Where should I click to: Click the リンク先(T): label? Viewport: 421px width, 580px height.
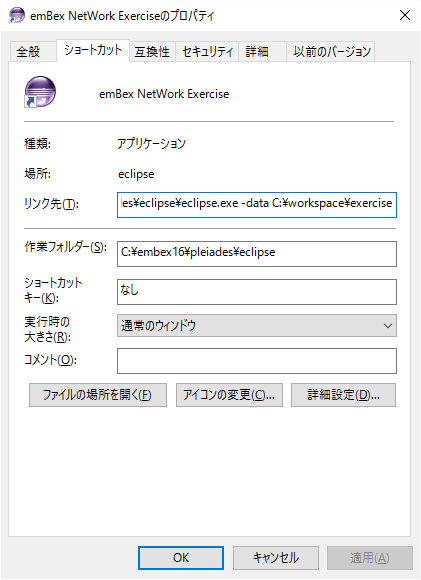click(x=51, y=204)
